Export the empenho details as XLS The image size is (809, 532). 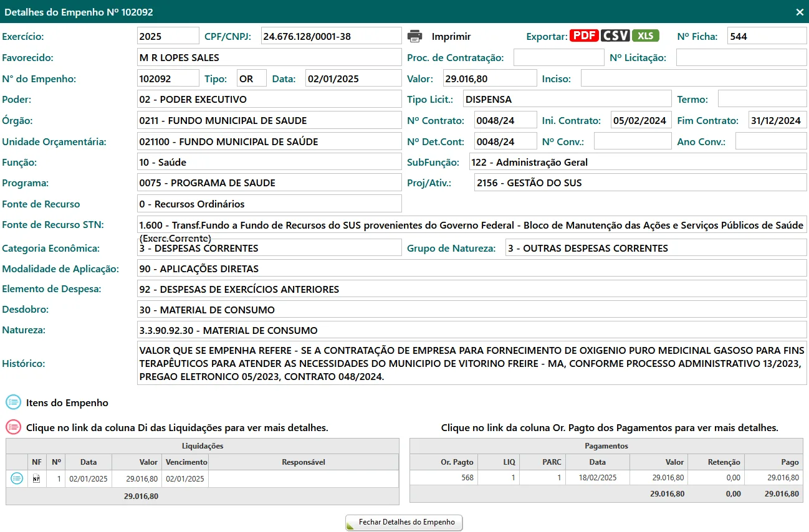[x=645, y=36]
